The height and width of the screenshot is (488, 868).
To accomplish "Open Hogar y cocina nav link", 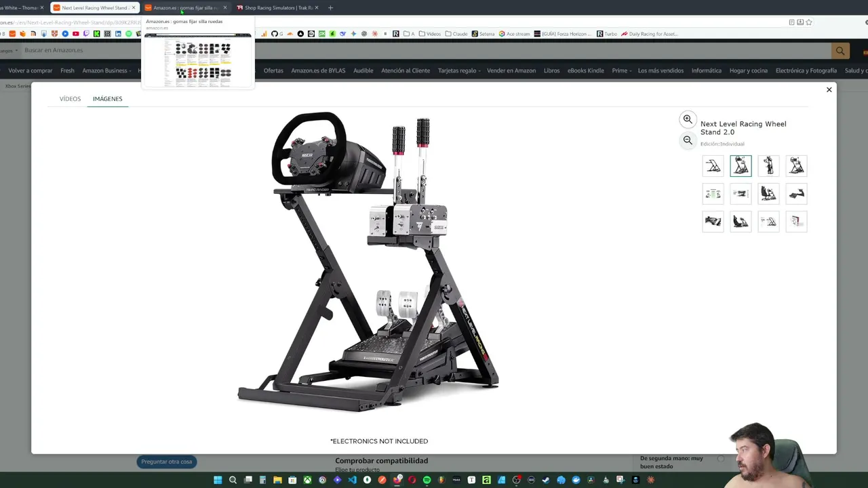I will pyautogui.click(x=749, y=70).
